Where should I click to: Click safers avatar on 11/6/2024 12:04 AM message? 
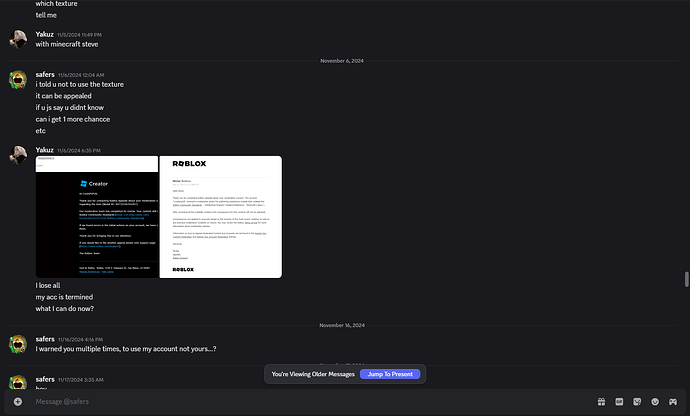click(18, 80)
